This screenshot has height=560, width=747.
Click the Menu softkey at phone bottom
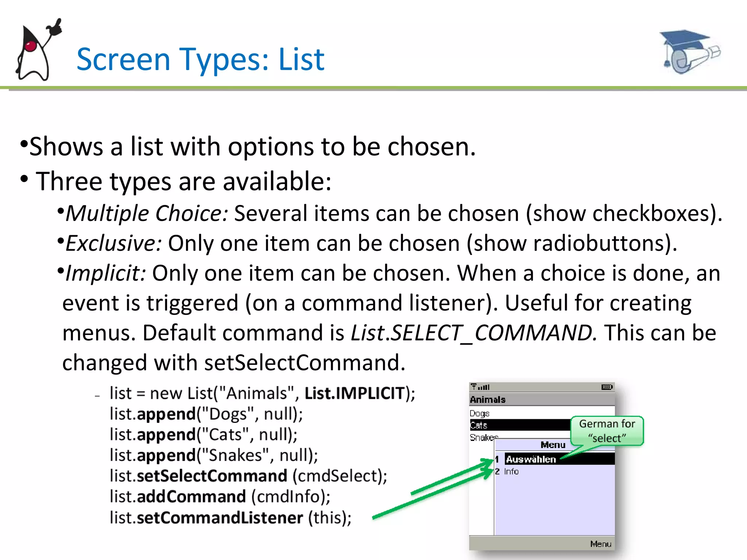tap(601, 544)
